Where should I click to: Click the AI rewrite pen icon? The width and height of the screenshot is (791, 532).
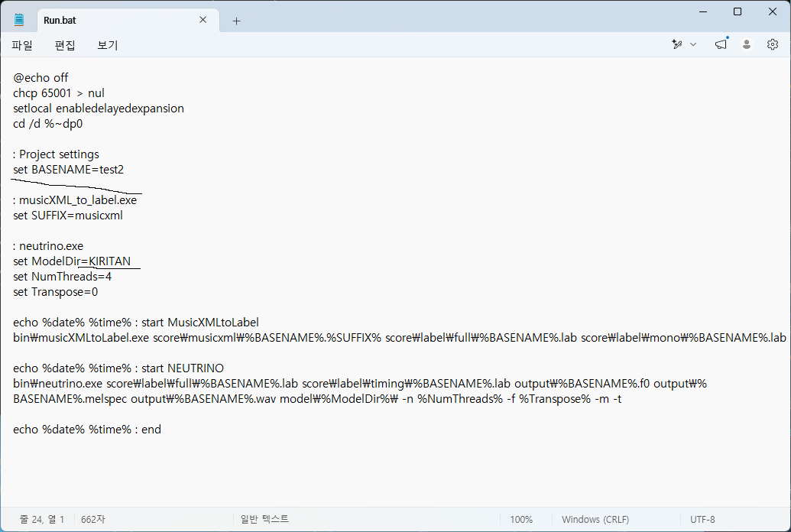pos(677,44)
